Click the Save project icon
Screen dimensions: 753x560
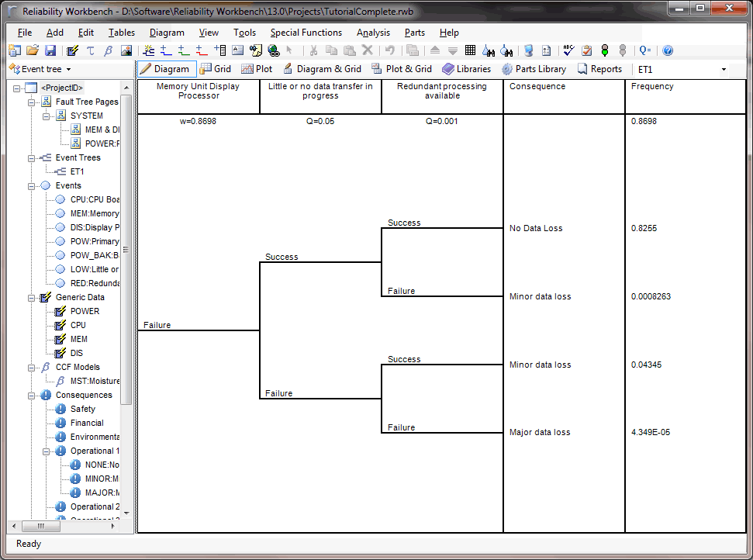(x=50, y=50)
